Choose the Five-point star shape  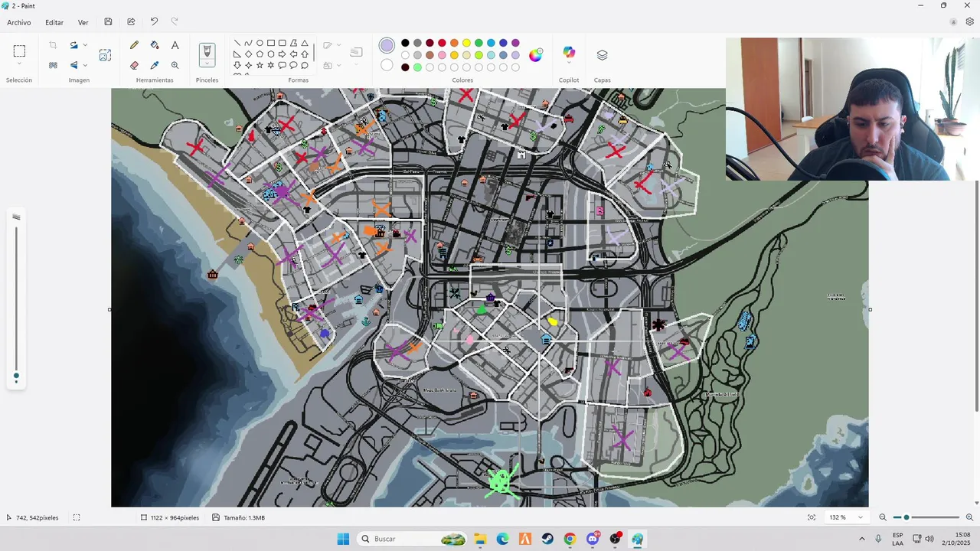(260, 65)
